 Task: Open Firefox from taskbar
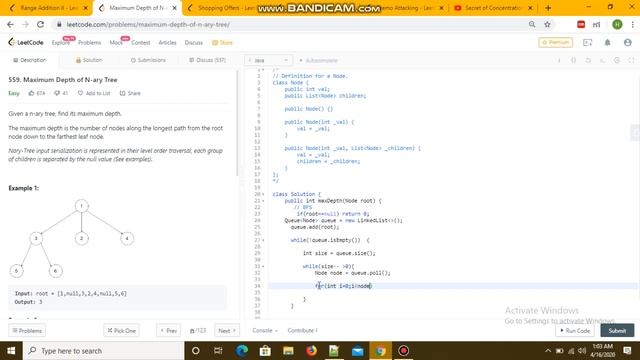[x=311, y=351]
